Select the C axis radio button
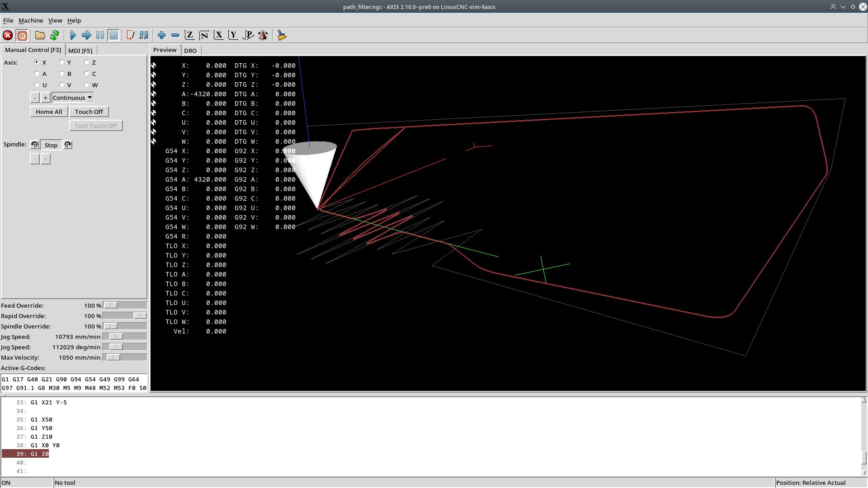868x488 pixels. [x=86, y=74]
